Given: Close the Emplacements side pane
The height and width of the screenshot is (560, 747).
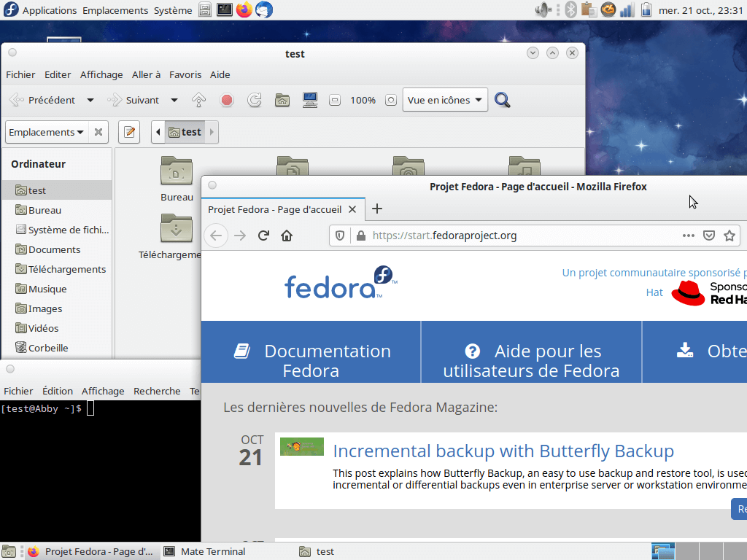Looking at the screenshot, I should [98, 132].
